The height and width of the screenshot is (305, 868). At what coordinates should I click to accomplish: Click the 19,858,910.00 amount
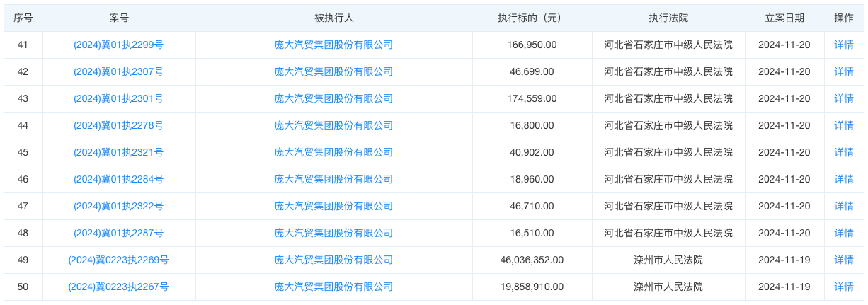click(532, 287)
